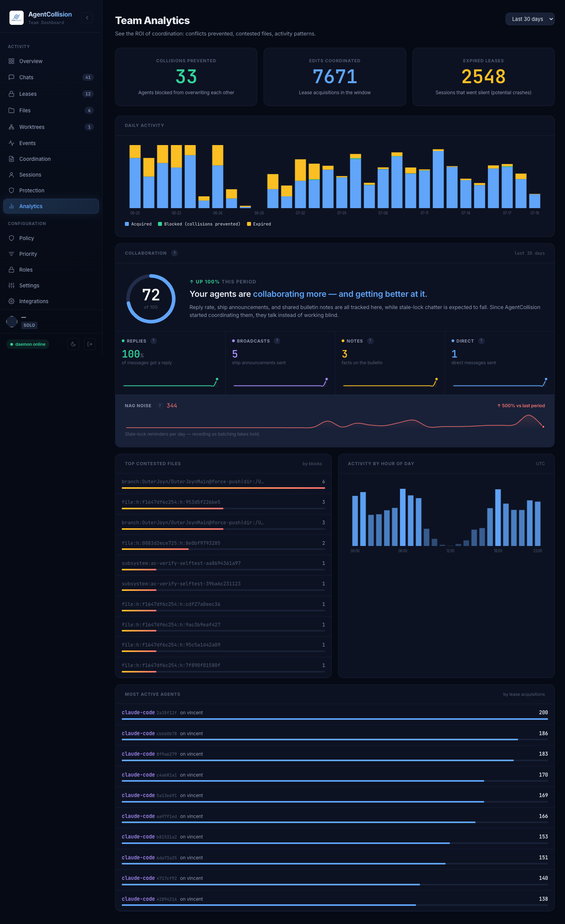Click agent claude-code 2a38f12f row
Image resolution: width=565 pixels, height=924 pixels.
click(x=335, y=715)
